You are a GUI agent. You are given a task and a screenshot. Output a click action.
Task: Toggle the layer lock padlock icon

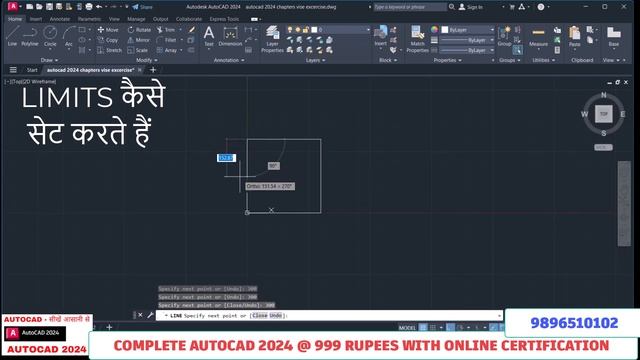[x=305, y=30]
